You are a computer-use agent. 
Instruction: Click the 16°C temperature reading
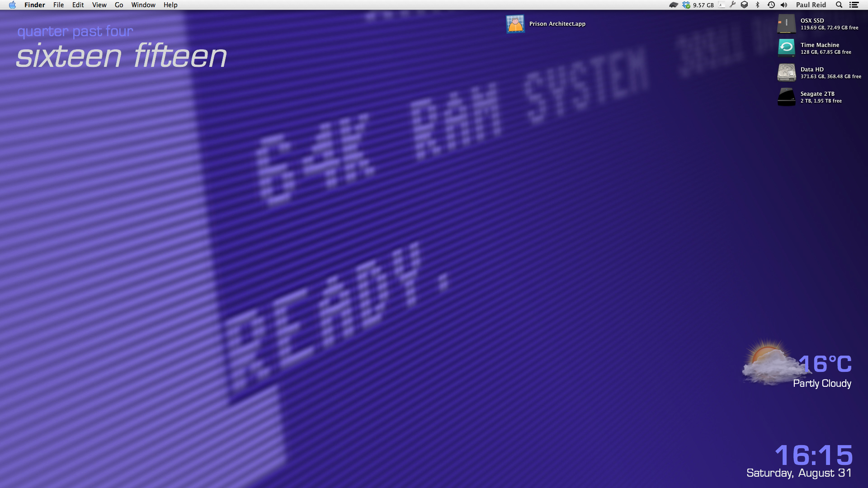tap(826, 364)
